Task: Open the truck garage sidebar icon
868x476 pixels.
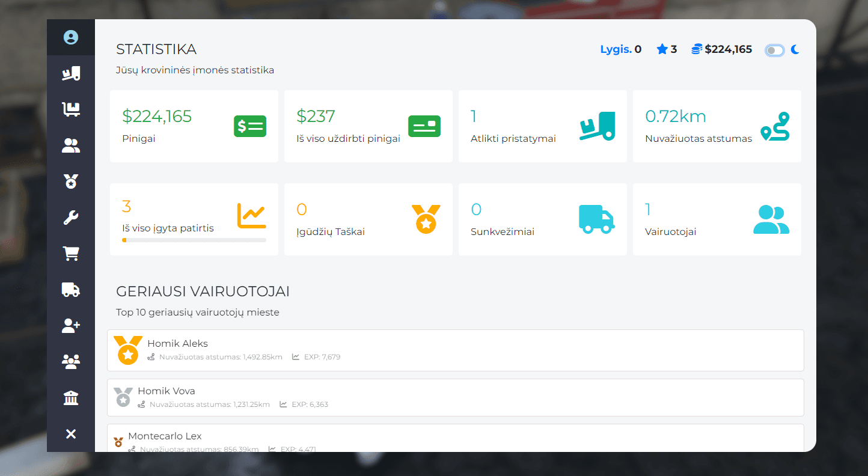Action: click(x=71, y=290)
